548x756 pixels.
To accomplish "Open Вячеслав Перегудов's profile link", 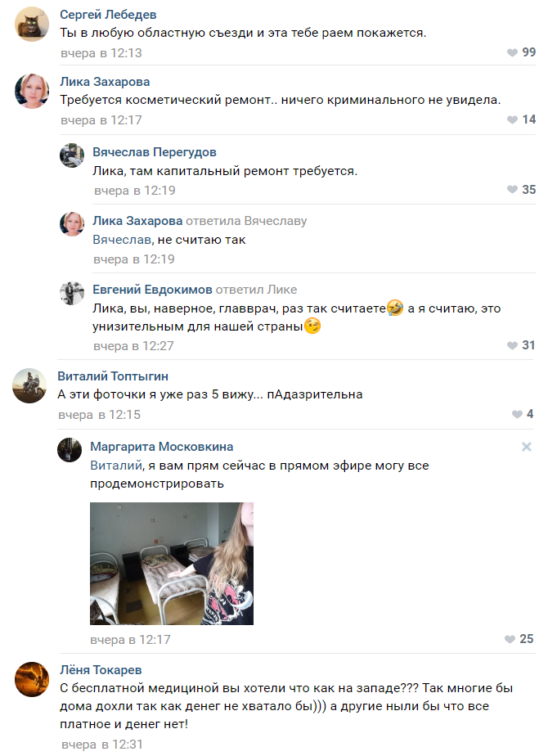I will 155,152.
